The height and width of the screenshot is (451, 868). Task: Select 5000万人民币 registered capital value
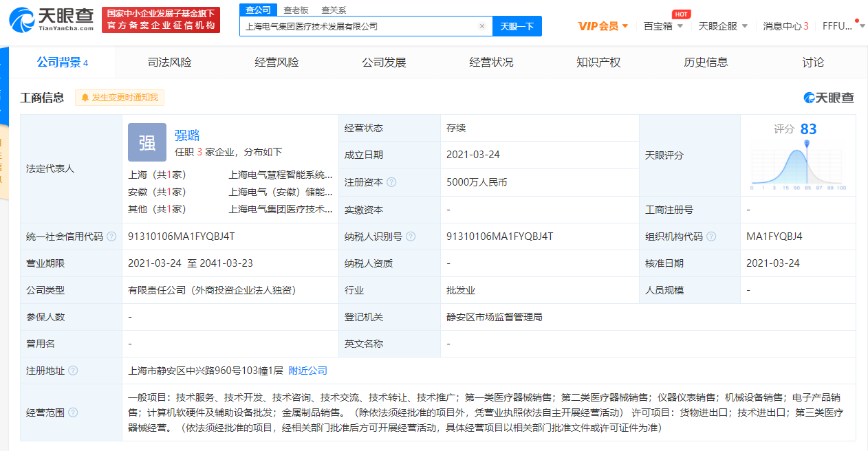pyautogui.click(x=477, y=182)
